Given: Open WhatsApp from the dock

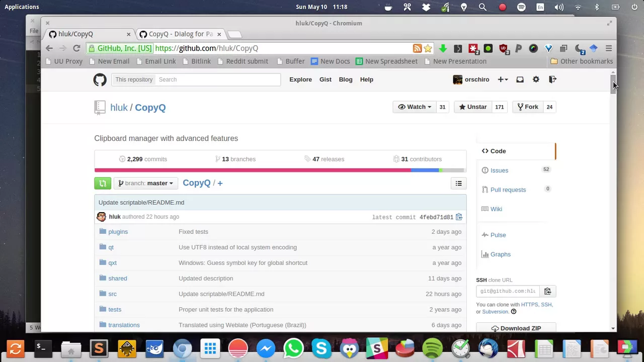Looking at the screenshot, I should [293, 348].
